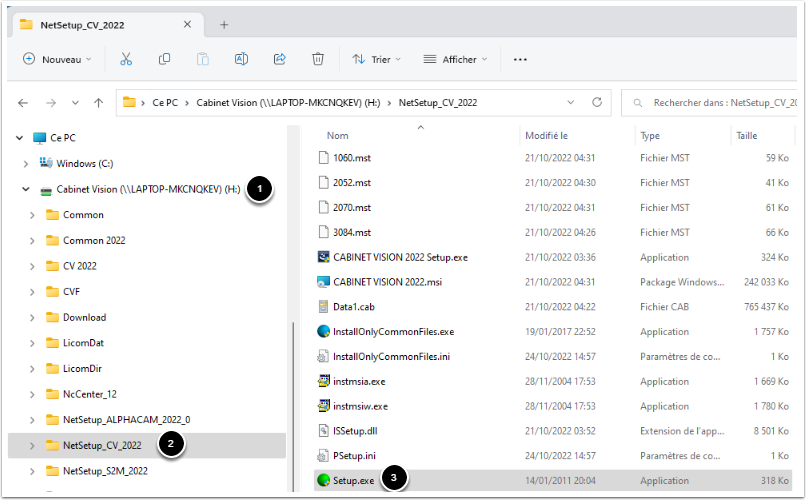Click the InstallOnlyCommonFiles.ini file icon
Screen dimensions: 806x500
(323, 356)
